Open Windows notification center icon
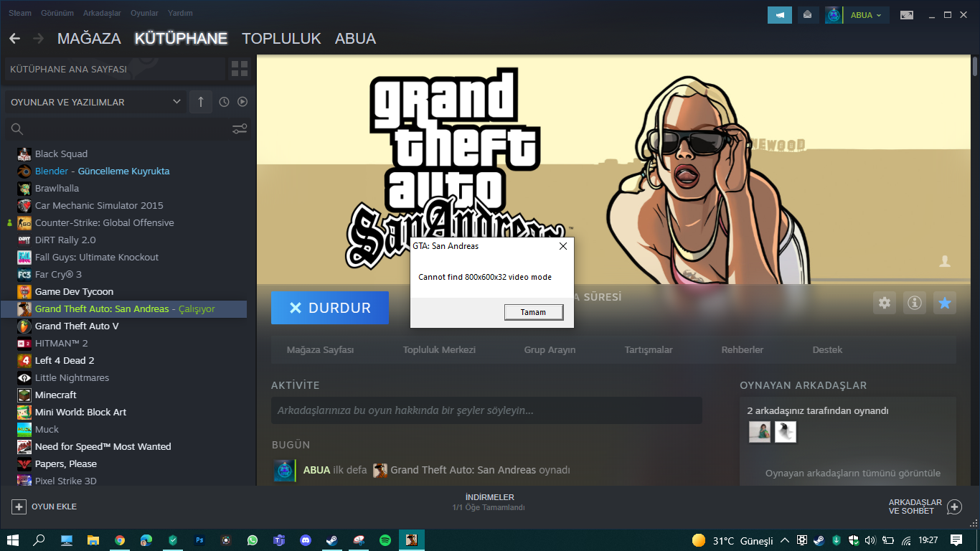 click(956, 540)
